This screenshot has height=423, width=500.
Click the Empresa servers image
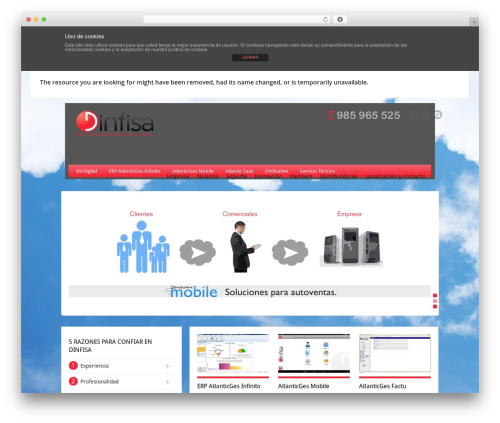pos(351,247)
